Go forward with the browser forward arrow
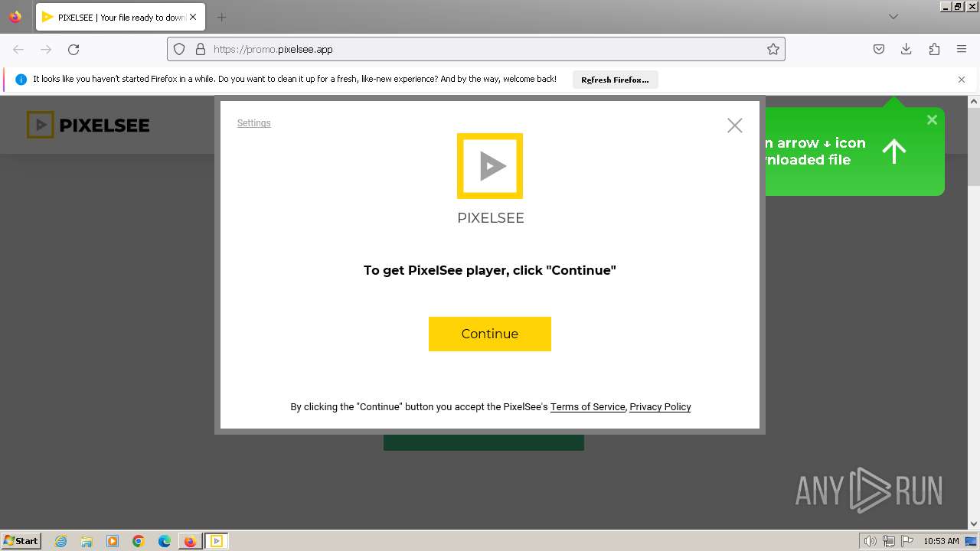Screen dimensions: 980x551 point(46,49)
